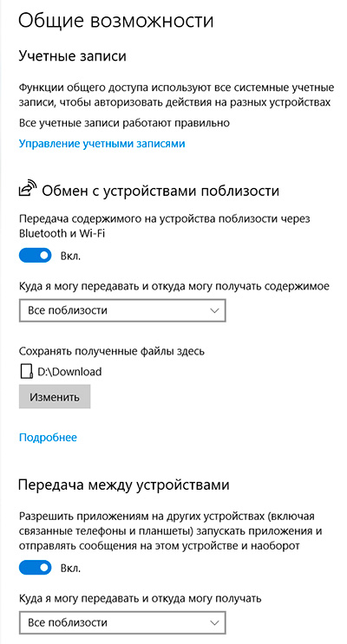Click the "Передача между устройствами" heading
The width and height of the screenshot is (347, 644).
(x=124, y=485)
